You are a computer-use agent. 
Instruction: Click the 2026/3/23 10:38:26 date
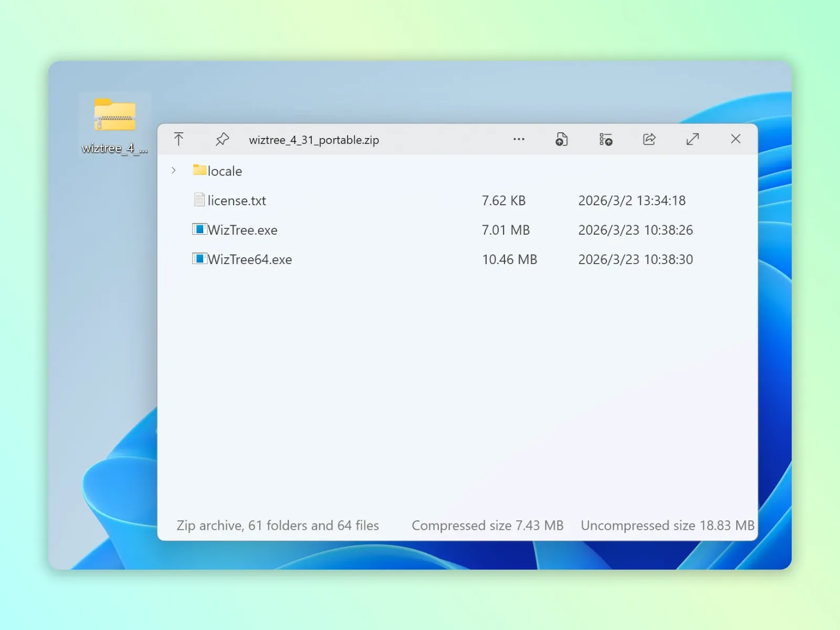point(635,230)
